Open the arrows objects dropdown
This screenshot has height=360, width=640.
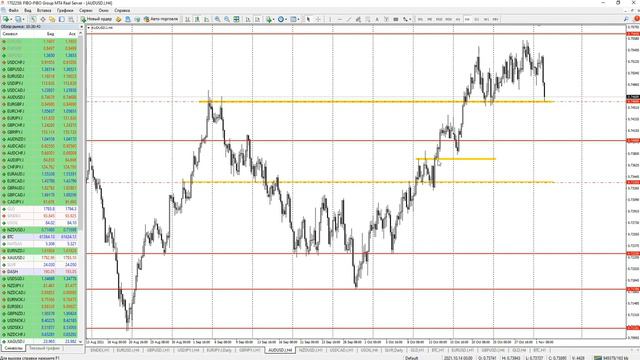(x=406, y=19)
